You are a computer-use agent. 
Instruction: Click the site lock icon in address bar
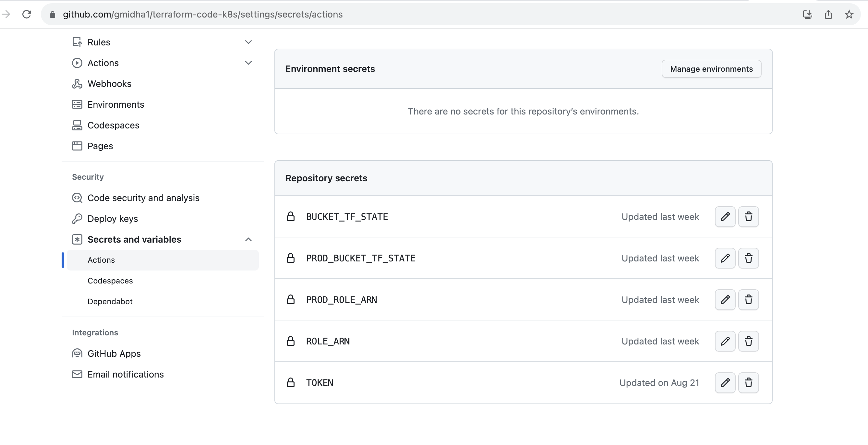point(52,14)
